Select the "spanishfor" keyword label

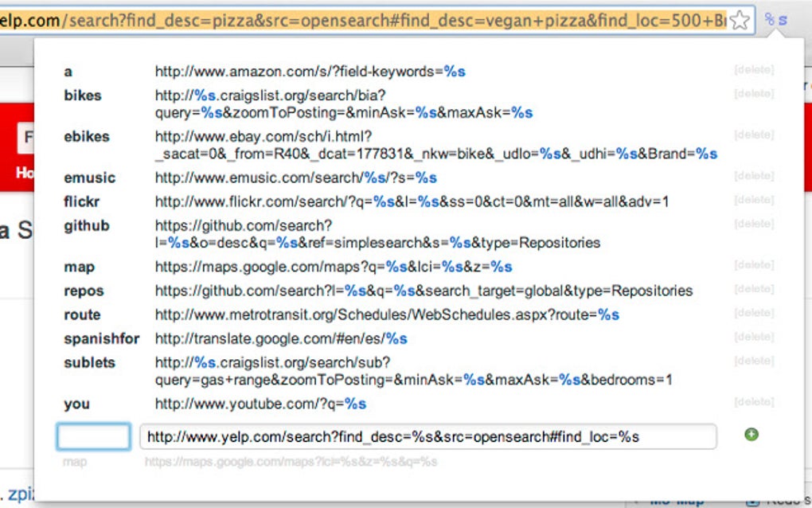point(101,338)
